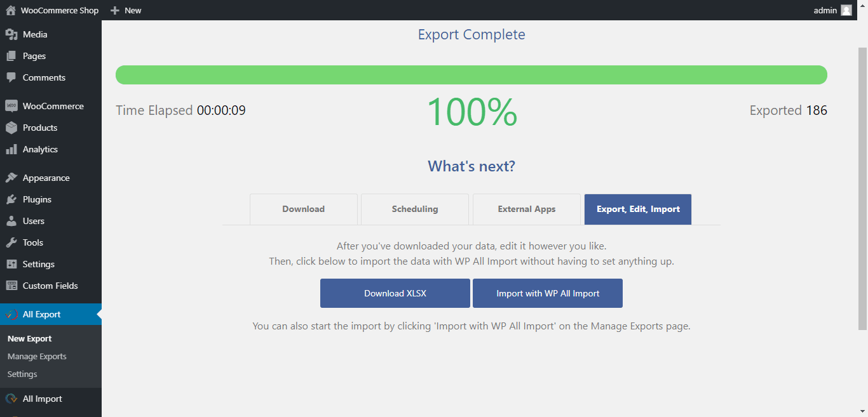Screen dimensions: 868x417
Task: Click the Pages sidebar icon
Action: click(x=11, y=56)
